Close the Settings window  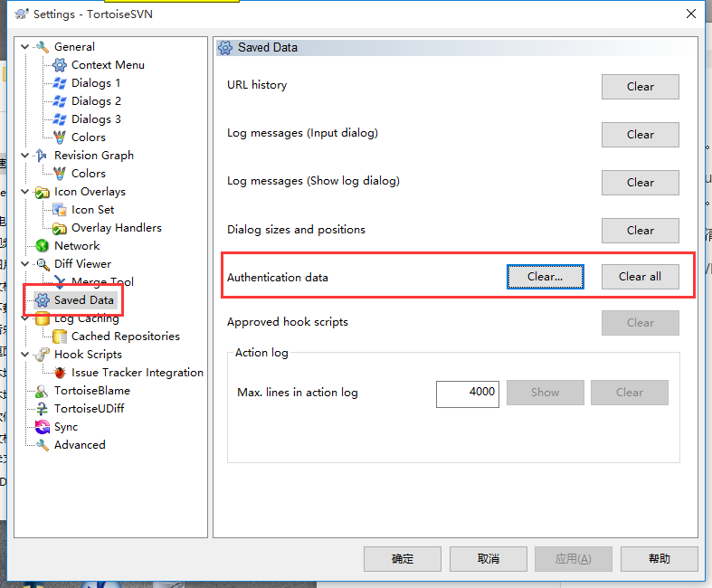pyautogui.click(x=691, y=14)
